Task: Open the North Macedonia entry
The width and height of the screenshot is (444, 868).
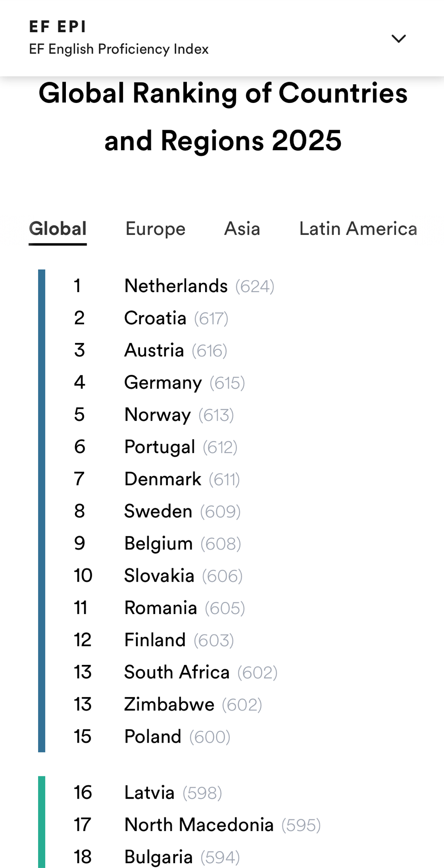Action: [199, 825]
